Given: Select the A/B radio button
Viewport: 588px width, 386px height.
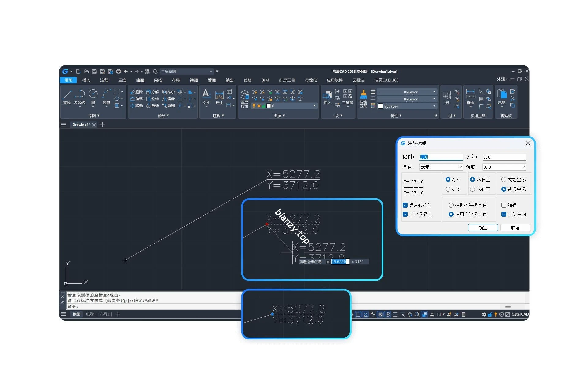Looking at the screenshot, I should tap(448, 189).
